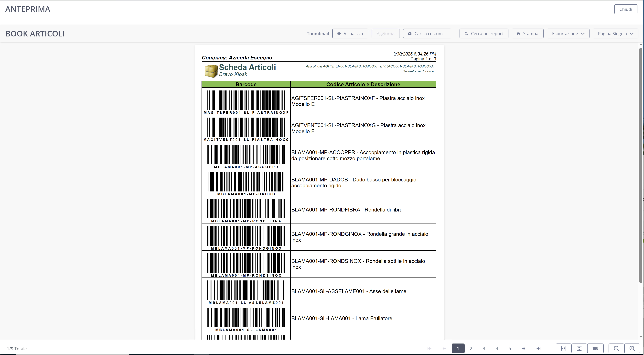The height and width of the screenshot is (355, 644).
Task: Close the preview with Chiudi
Action: [625, 9]
